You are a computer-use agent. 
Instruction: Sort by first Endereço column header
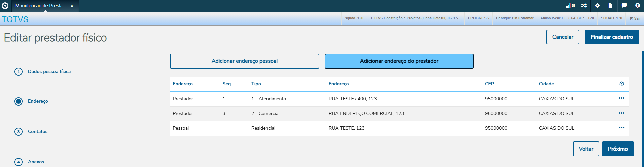[x=183, y=84]
